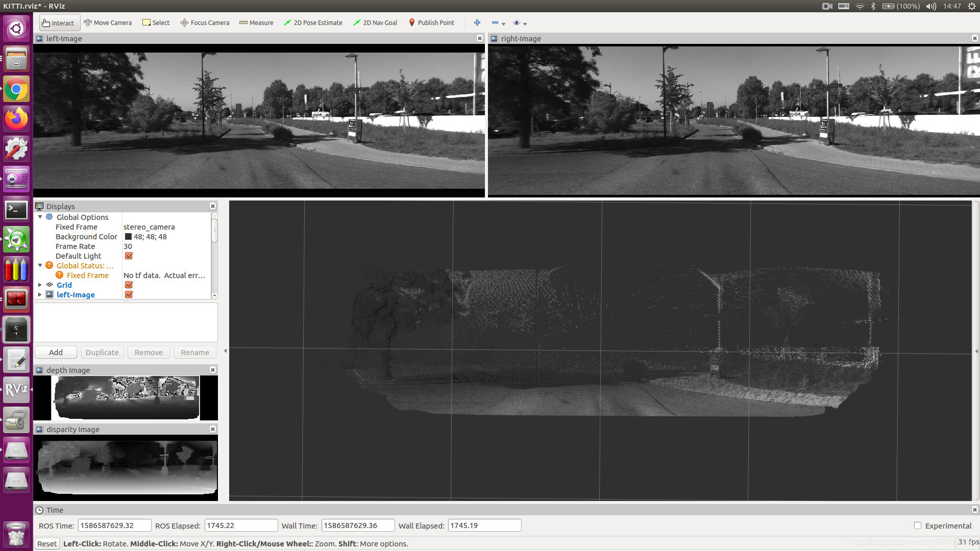Open the Terminal from the dock
Image resolution: width=980 pixels, height=551 pixels.
click(x=16, y=210)
